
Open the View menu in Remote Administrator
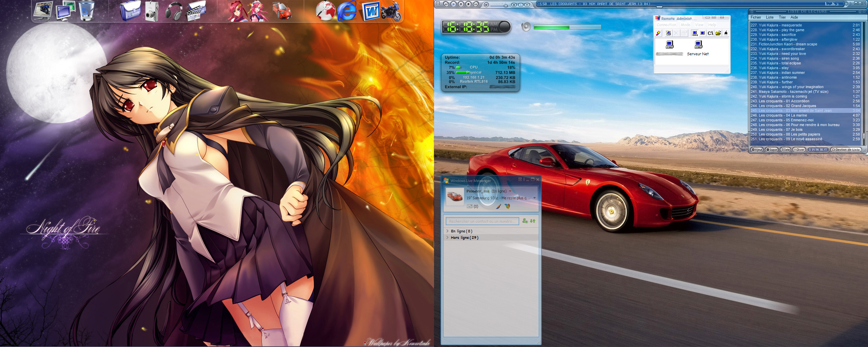click(x=699, y=25)
